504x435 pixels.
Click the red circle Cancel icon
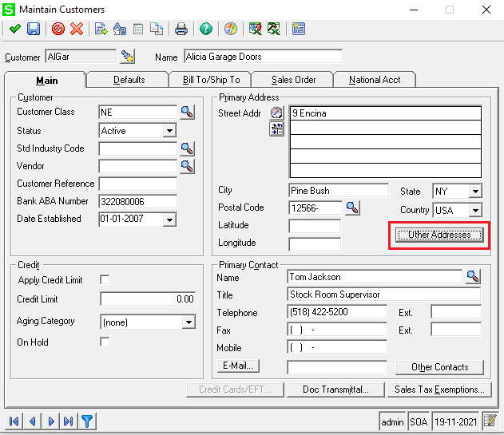[x=58, y=29]
